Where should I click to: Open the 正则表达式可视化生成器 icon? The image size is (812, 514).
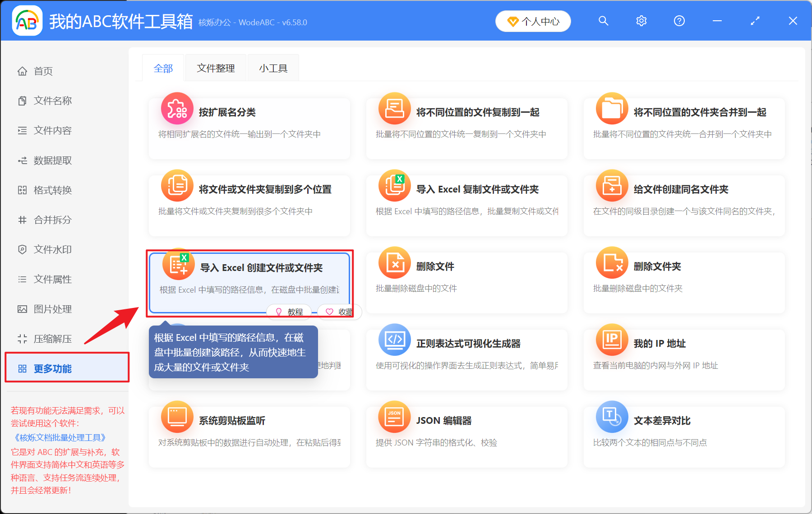394,340
